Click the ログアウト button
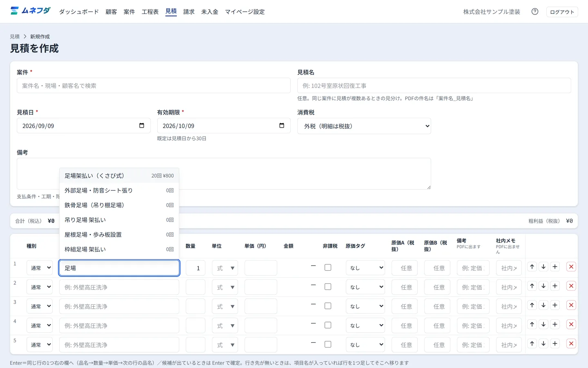 tap(562, 12)
